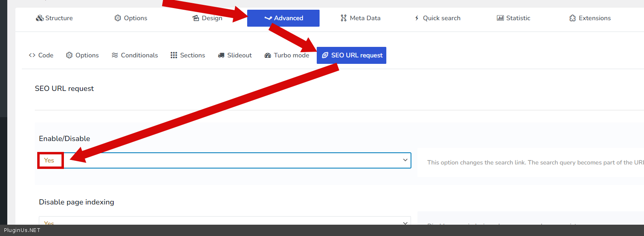The height and width of the screenshot is (236, 644).
Task: Open the SEO URL request tab
Action: coord(352,55)
